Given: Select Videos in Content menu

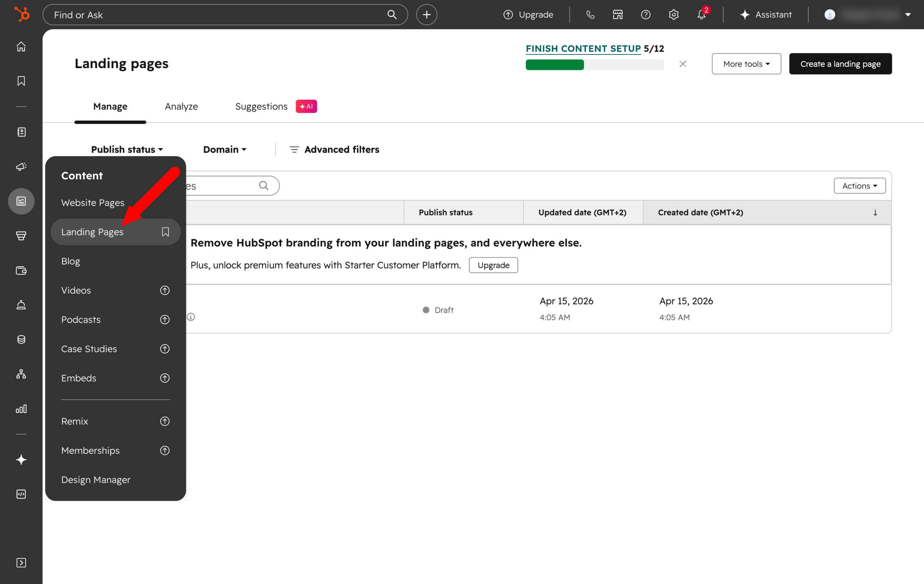Looking at the screenshot, I should pos(76,290).
